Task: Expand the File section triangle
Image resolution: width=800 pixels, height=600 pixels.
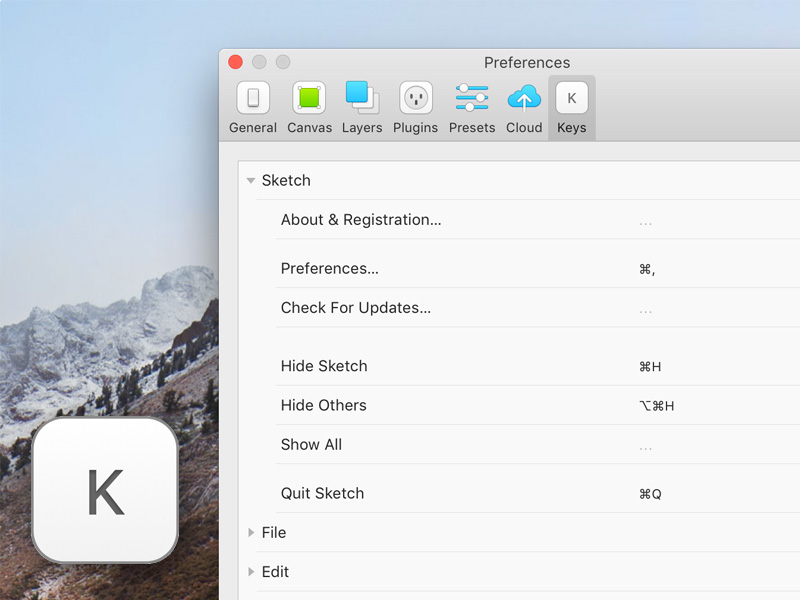Action: [251, 533]
